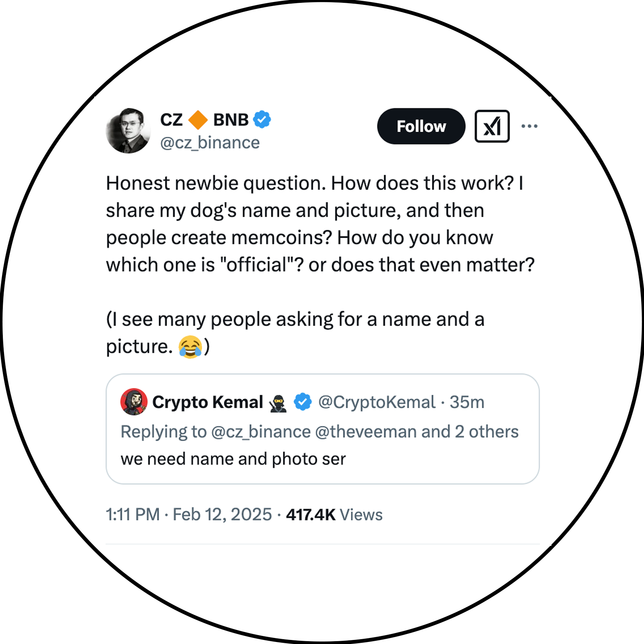Click the "Crypto Kemal" display name
Viewport: 644px width, 644px height.
coord(208,402)
